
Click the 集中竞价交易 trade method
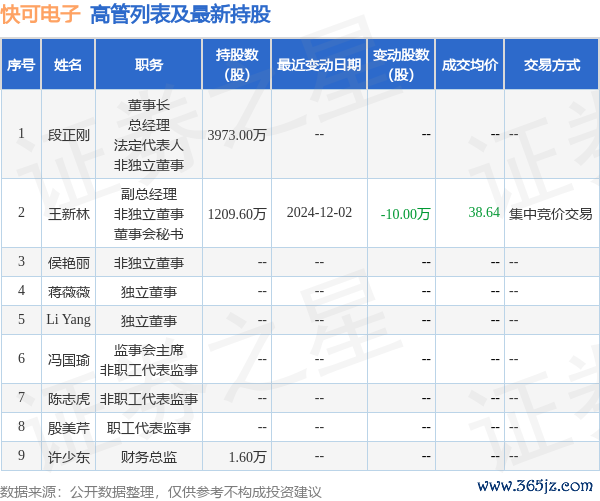(550, 214)
